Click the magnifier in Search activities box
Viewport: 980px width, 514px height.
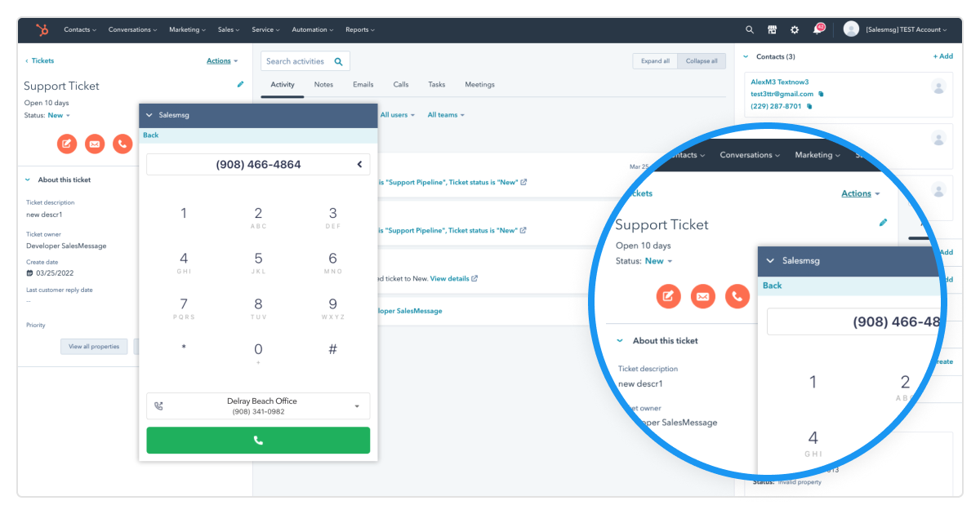338,61
